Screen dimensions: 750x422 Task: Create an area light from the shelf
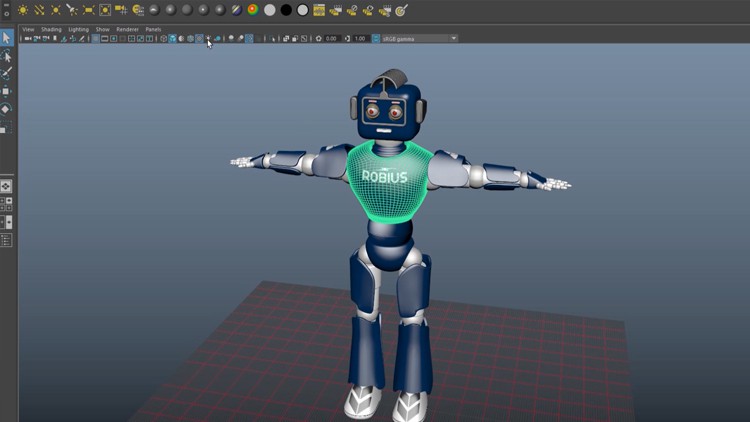click(88, 10)
